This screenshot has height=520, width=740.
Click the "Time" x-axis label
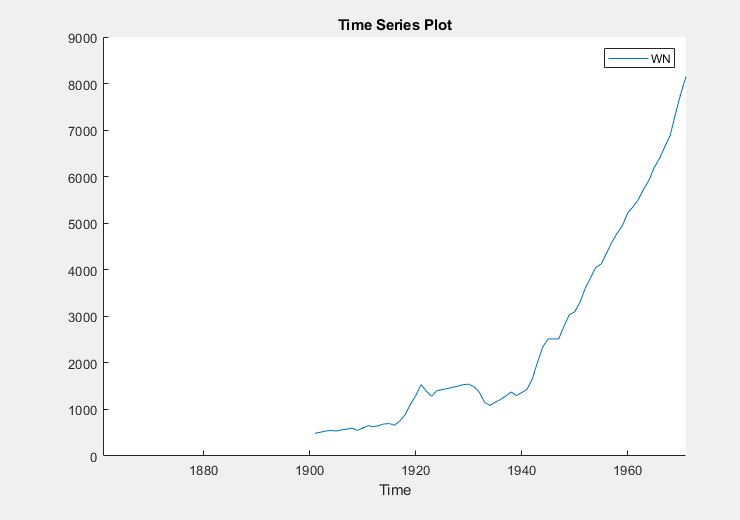pyautogui.click(x=394, y=490)
